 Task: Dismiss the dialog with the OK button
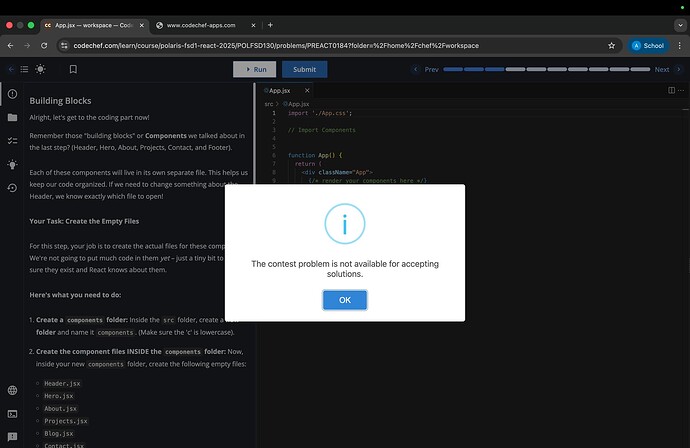[345, 300]
